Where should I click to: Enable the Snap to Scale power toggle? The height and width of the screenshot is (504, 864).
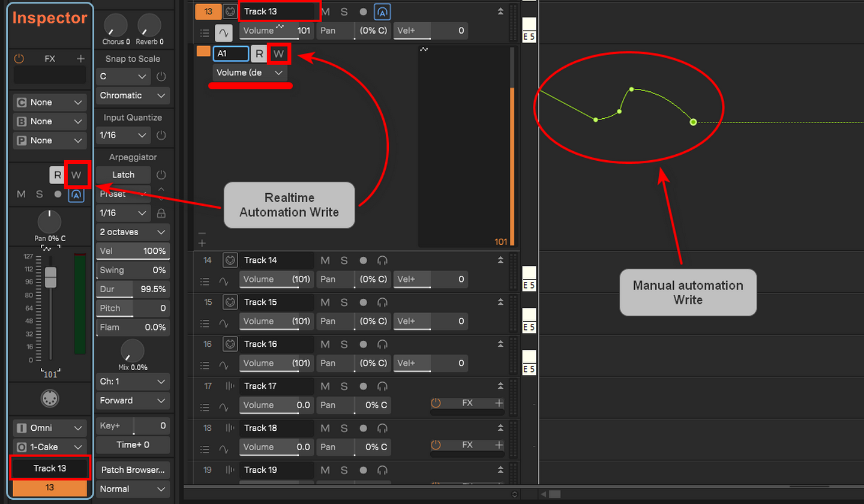(161, 77)
